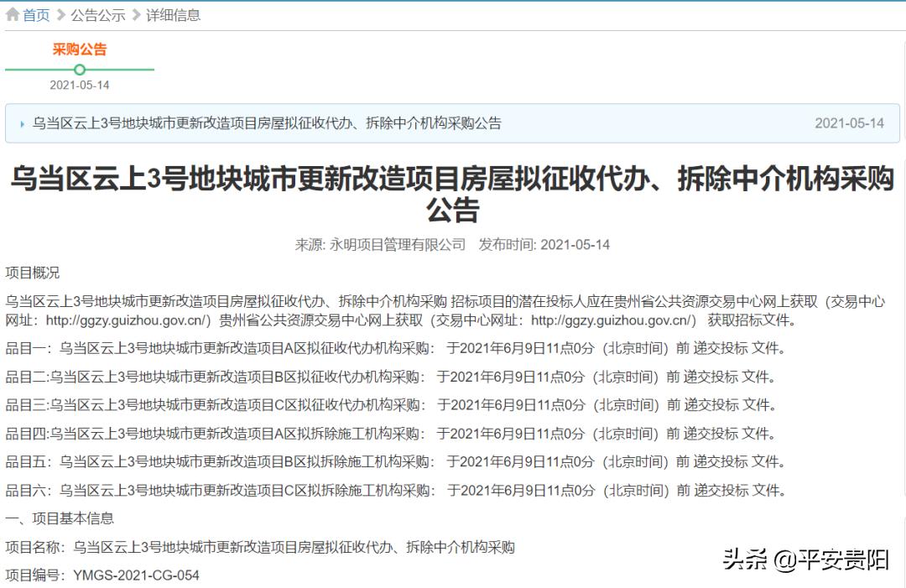Click the arrow icon before the announcement title
The width and height of the screenshot is (906, 588).
click(21, 122)
